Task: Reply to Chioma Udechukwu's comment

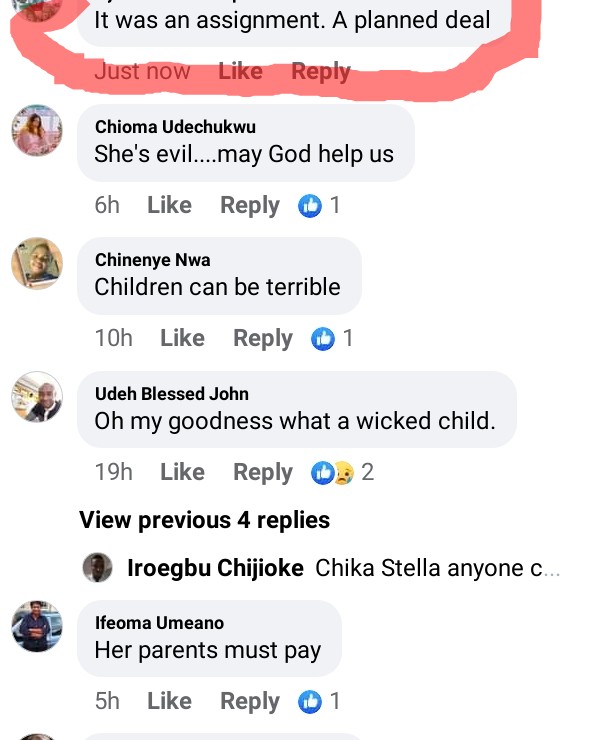Action: click(250, 206)
